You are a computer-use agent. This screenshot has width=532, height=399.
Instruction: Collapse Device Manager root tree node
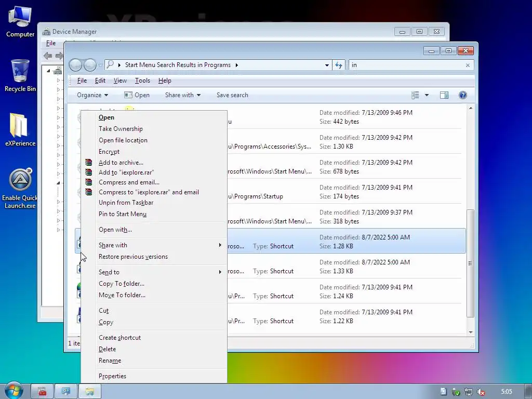48,71
